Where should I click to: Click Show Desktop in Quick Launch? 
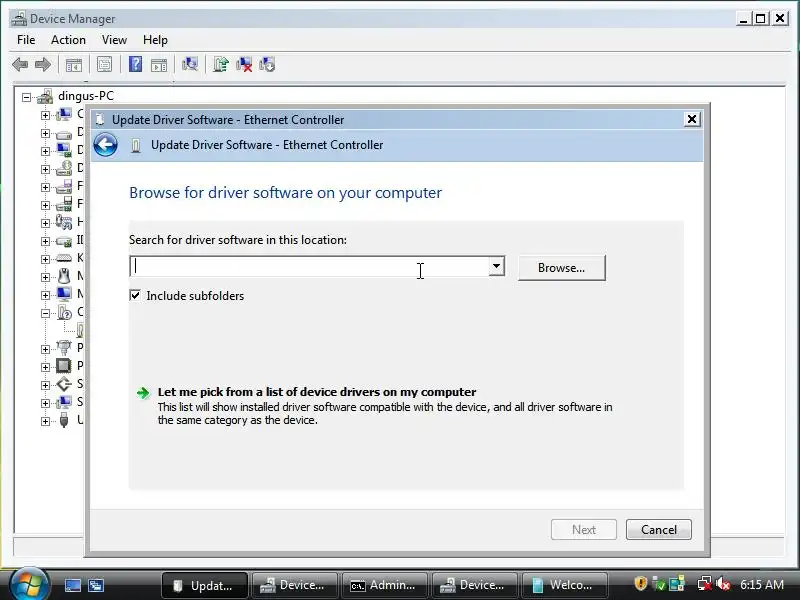73,585
